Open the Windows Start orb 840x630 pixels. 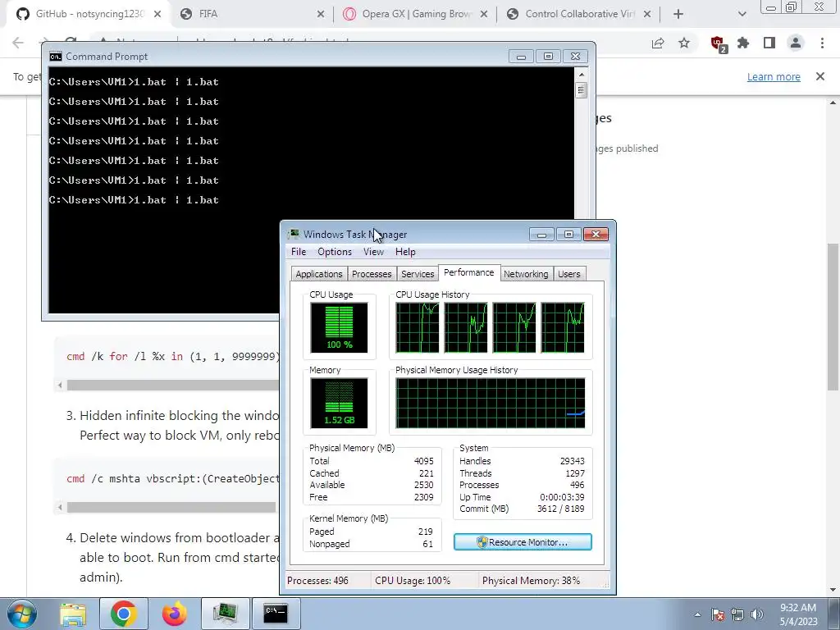click(22, 614)
